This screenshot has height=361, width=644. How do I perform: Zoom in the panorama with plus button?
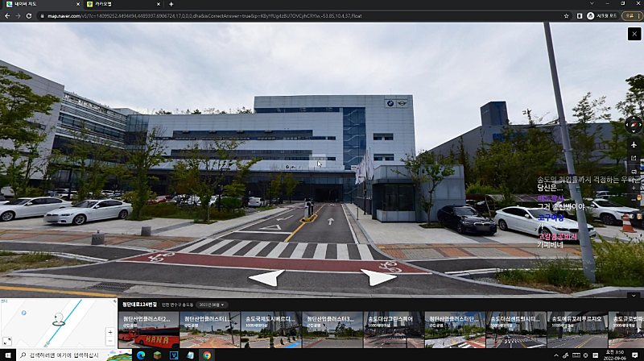634,188
